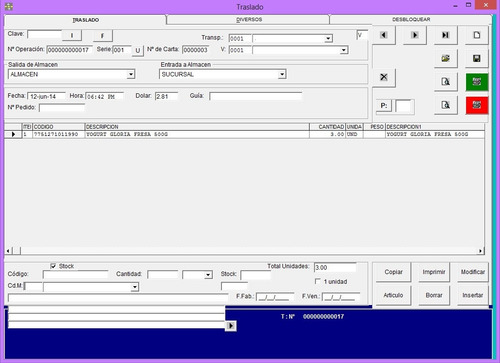Viewport: 500px width, 363px height.
Task: Click the Articulo button
Action: tap(393, 295)
